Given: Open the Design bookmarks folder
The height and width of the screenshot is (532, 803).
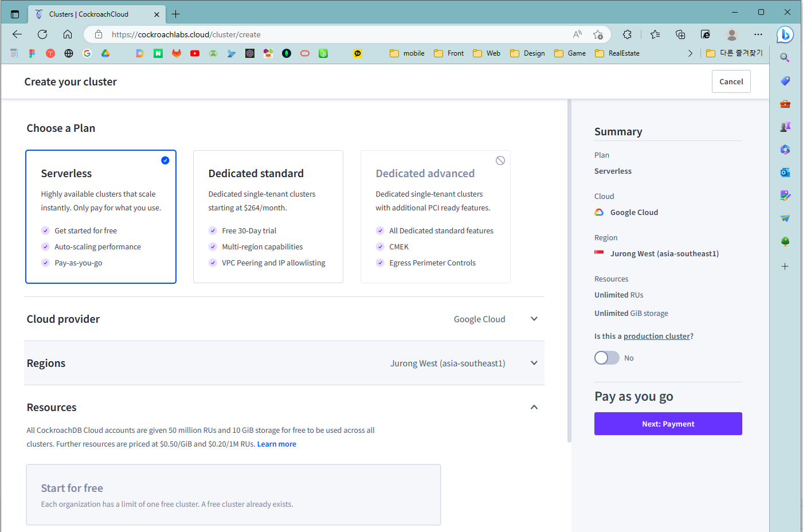Looking at the screenshot, I should (x=527, y=53).
